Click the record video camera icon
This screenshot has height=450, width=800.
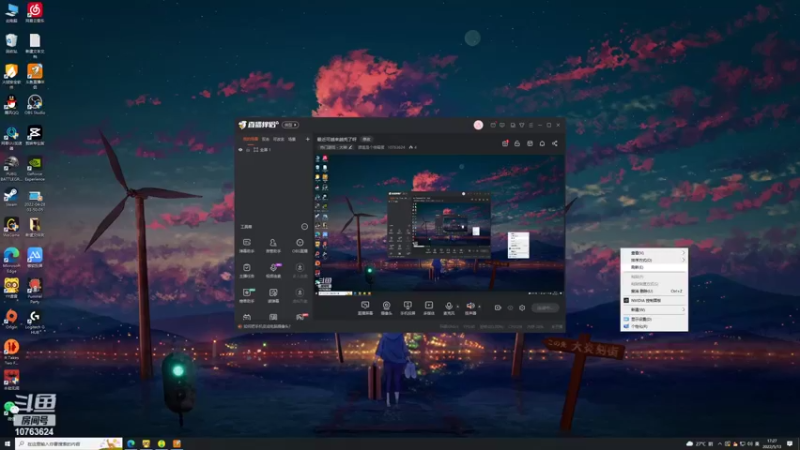click(498, 308)
